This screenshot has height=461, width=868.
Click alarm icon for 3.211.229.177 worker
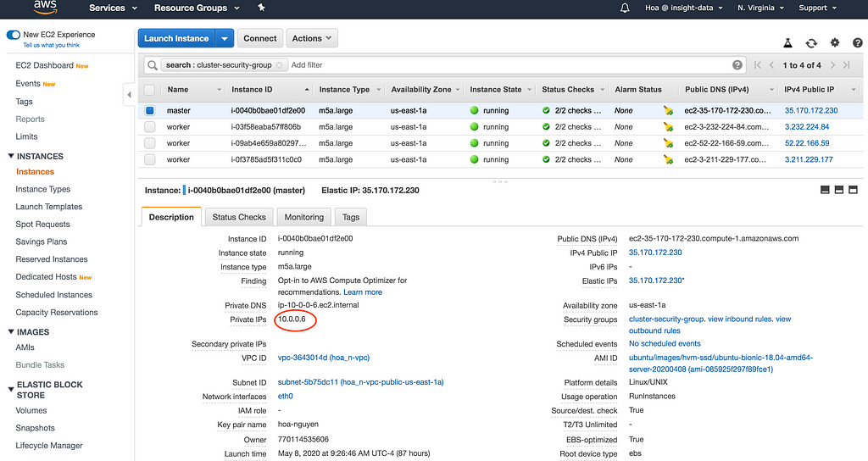point(668,159)
